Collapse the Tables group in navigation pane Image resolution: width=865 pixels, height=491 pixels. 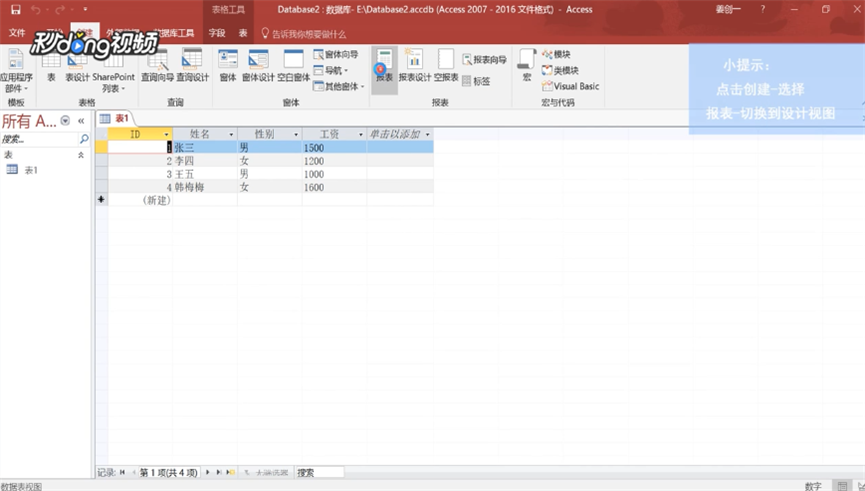(x=81, y=155)
